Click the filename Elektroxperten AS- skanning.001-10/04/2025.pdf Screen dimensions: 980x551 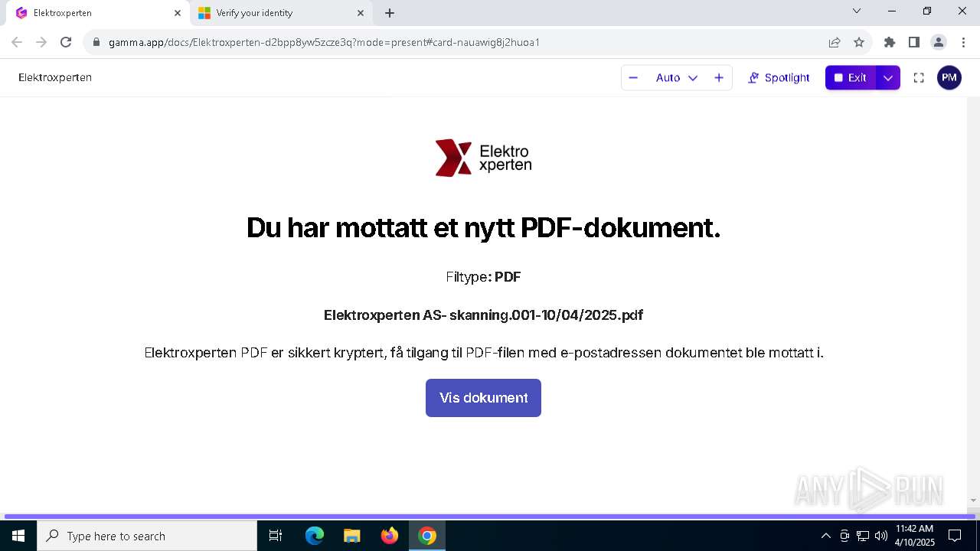pos(483,315)
